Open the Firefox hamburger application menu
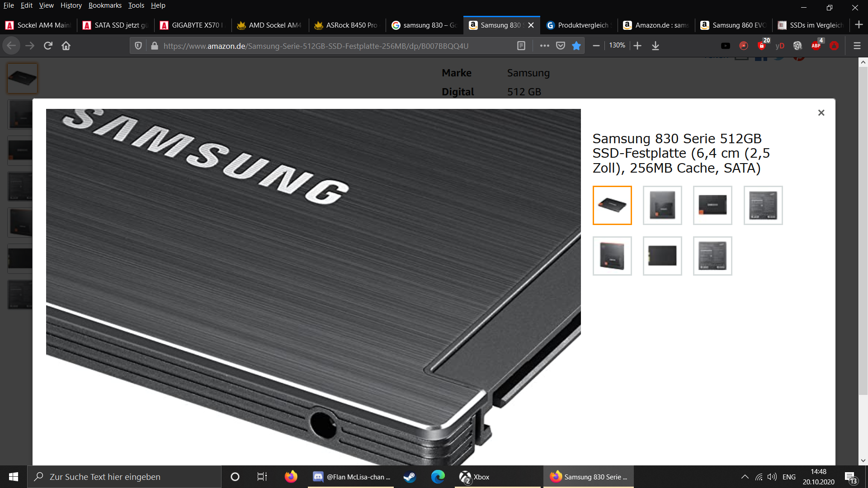This screenshot has width=868, height=488. point(857,46)
